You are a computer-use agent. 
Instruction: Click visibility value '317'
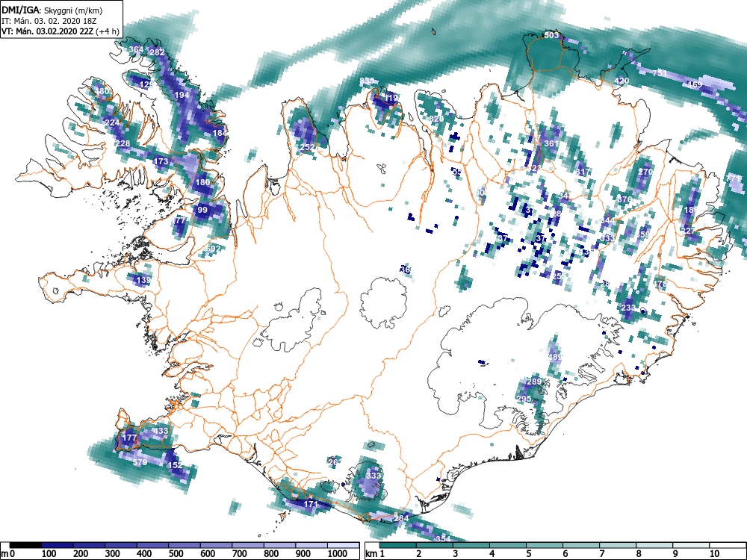(582, 172)
